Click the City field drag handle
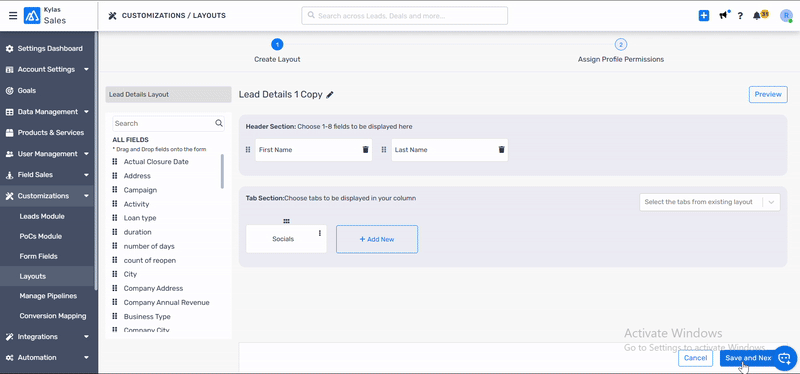800x374 pixels. click(x=115, y=274)
